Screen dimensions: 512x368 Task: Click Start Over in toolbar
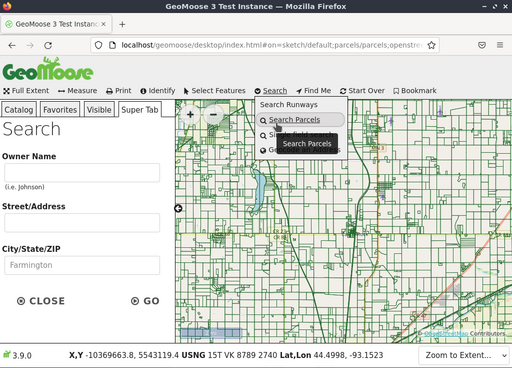362,91
